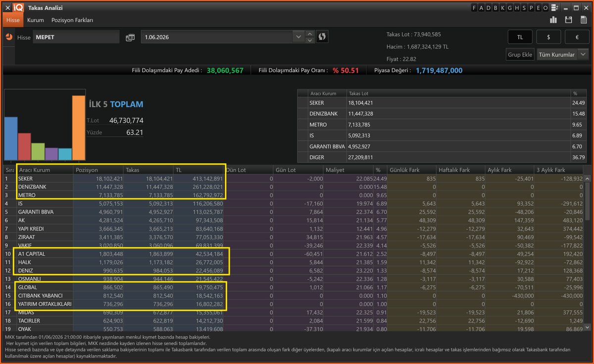Click the floppy disk save icon
This screenshot has width=594, height=364.
569,20
